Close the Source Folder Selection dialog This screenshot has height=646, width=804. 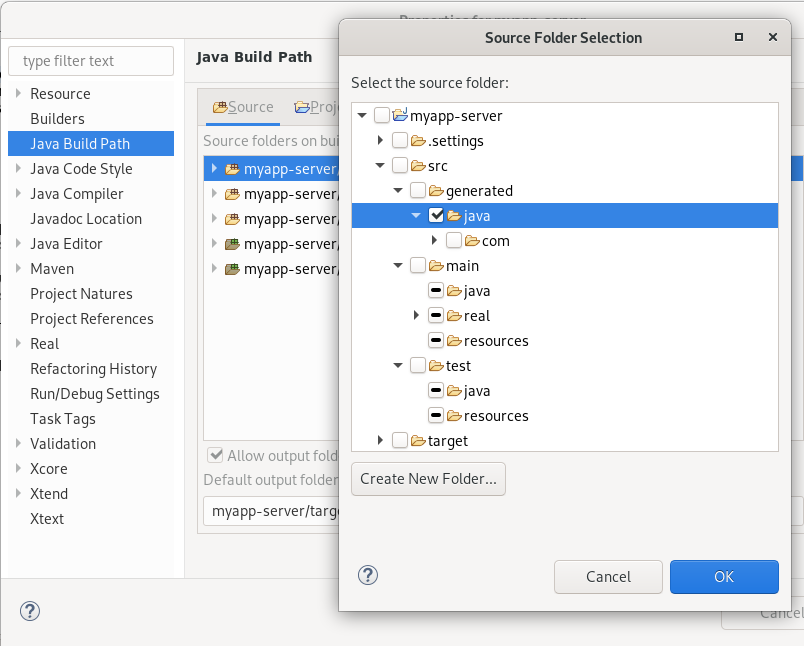(x=773, y=37)
